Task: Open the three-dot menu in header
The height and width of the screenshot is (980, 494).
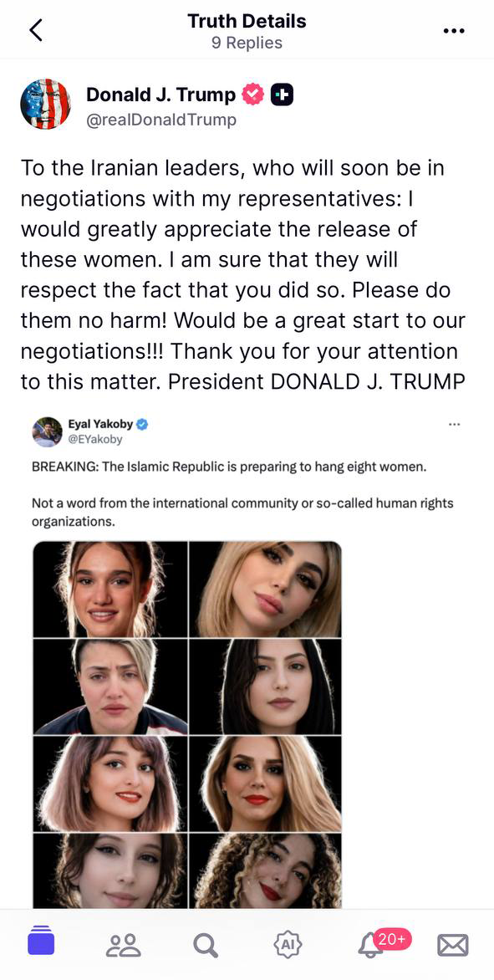Action: [x=454, y=31]
